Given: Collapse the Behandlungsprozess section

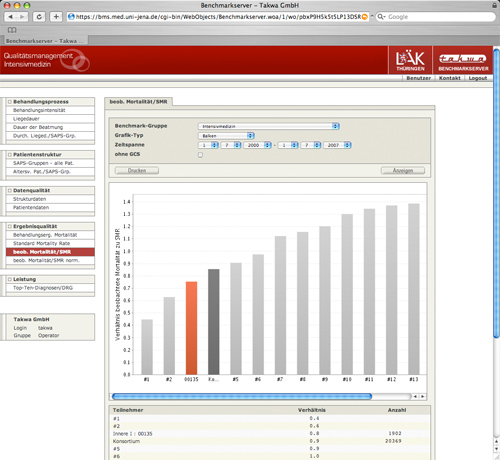Looking at the screenshot, I should point(10,102).
